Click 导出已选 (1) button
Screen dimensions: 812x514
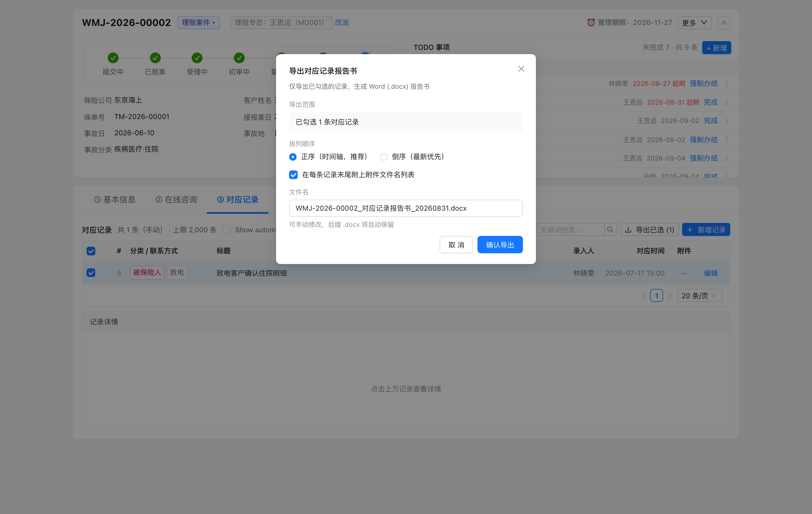click(x=650, y=230)
